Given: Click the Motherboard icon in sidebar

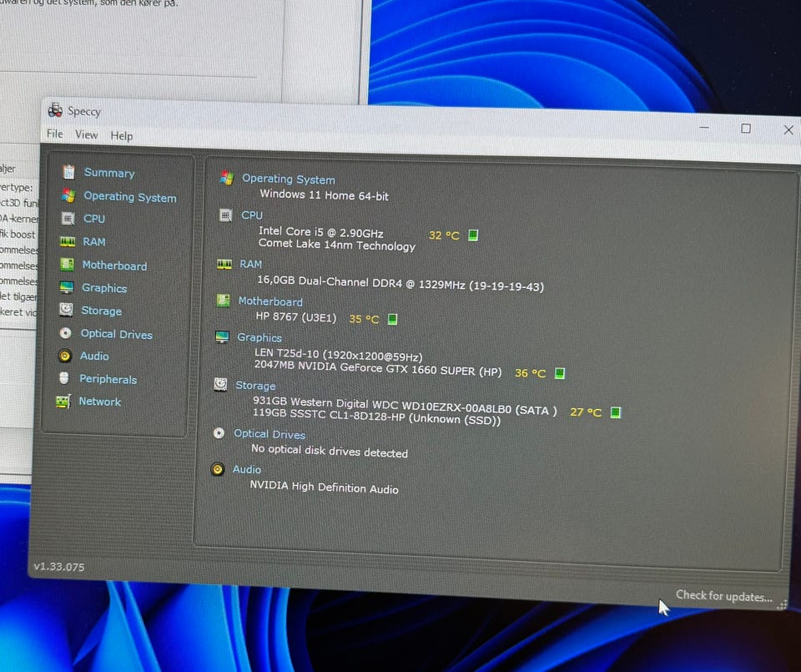Looking at the screenshot, I should (67, 264).
